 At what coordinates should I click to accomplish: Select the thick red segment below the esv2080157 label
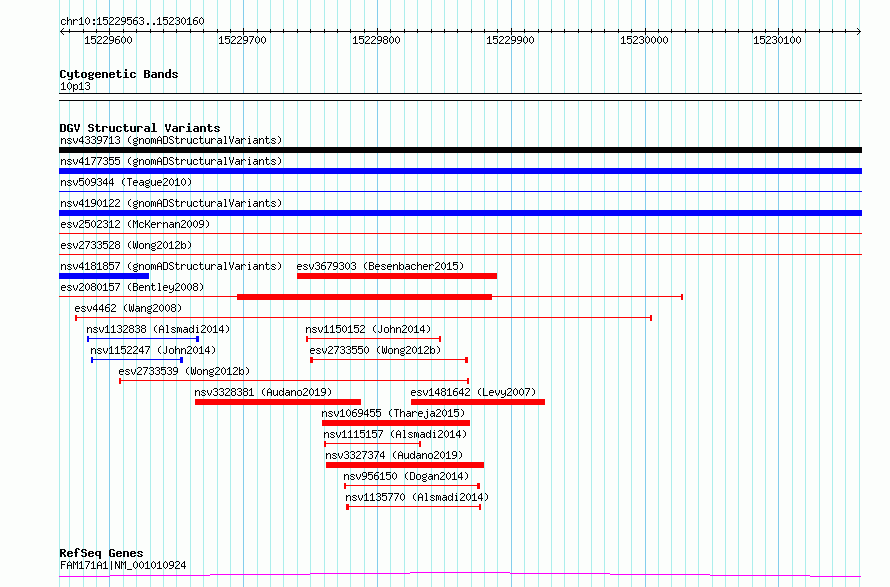364,297
